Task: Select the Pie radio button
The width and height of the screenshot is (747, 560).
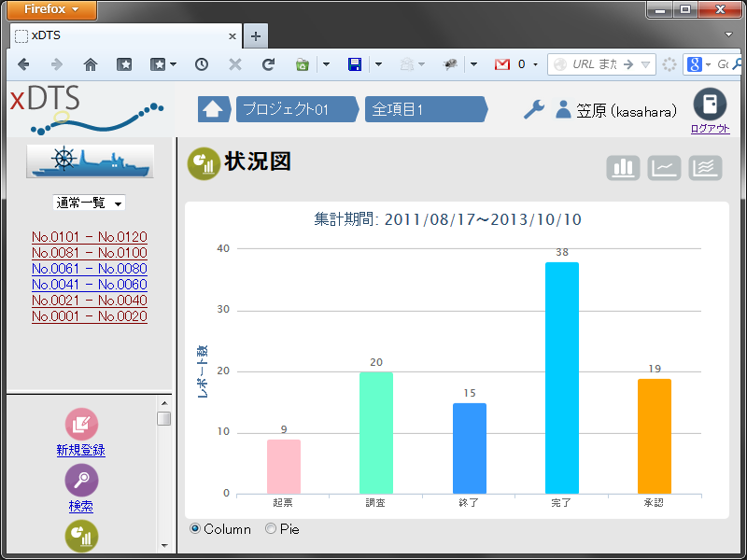Action: coord(271,528)
